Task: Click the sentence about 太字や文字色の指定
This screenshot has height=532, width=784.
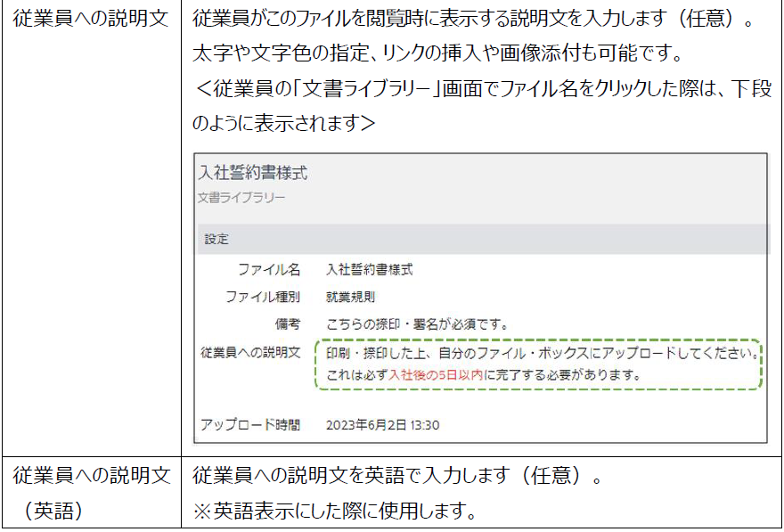Action: click(x=437, y=54)
